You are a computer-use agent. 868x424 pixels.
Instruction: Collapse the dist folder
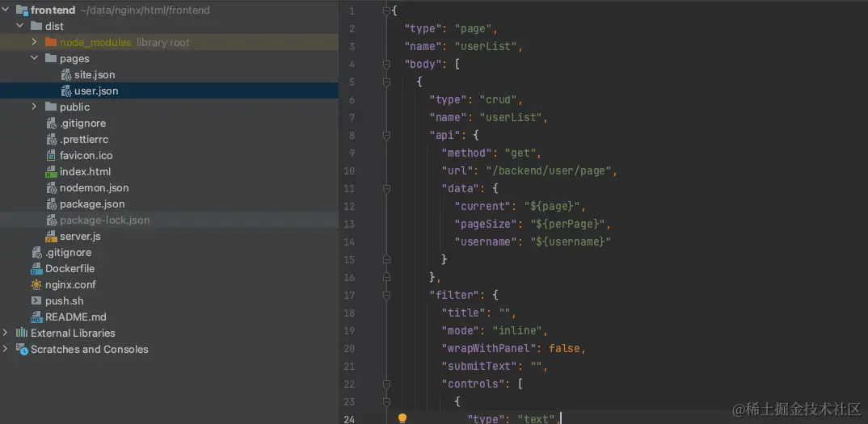20,26
